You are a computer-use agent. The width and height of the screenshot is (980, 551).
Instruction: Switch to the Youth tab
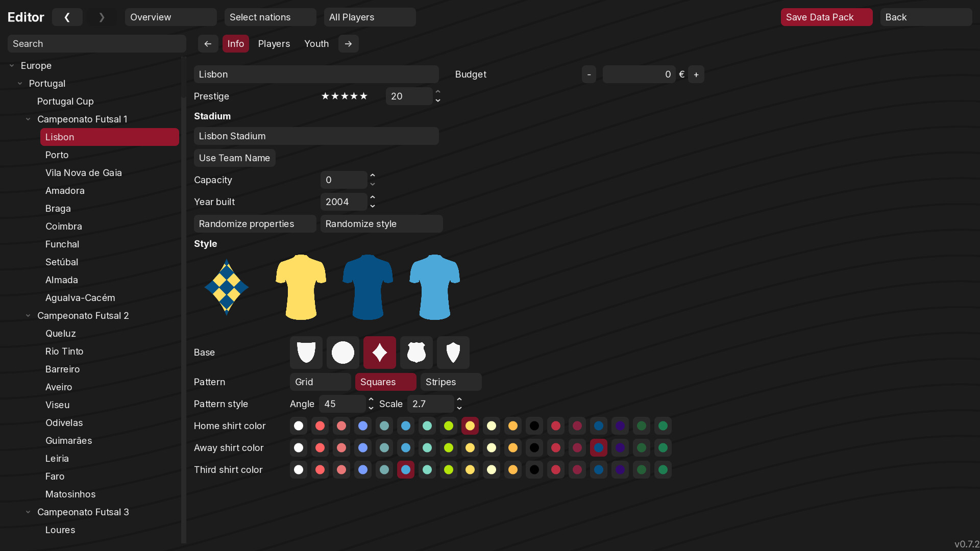pos(316,43)
